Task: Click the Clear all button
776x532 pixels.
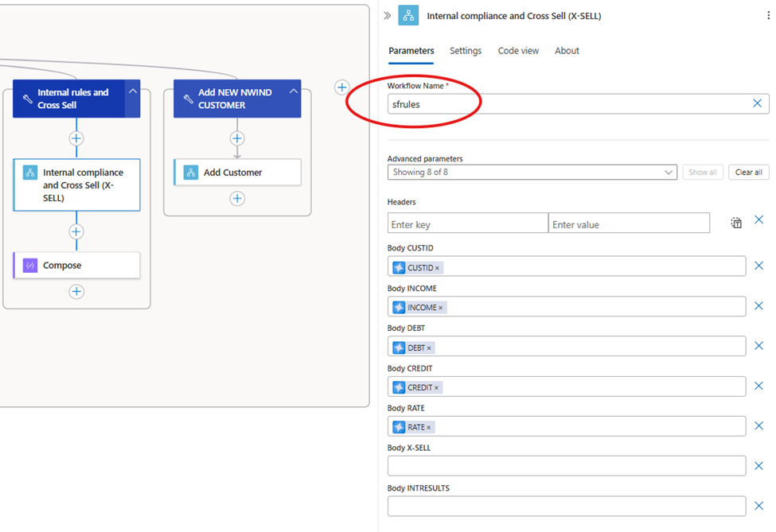Action: (748, 172)
